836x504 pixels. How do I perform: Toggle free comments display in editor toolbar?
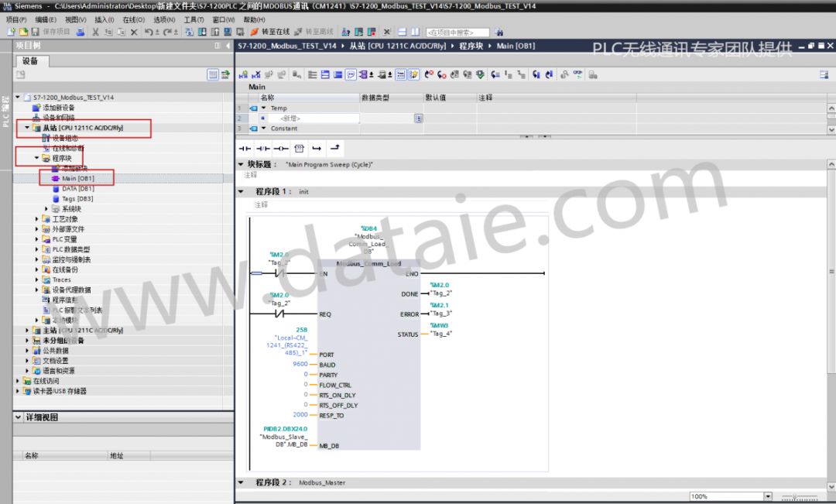click(351, 74)
